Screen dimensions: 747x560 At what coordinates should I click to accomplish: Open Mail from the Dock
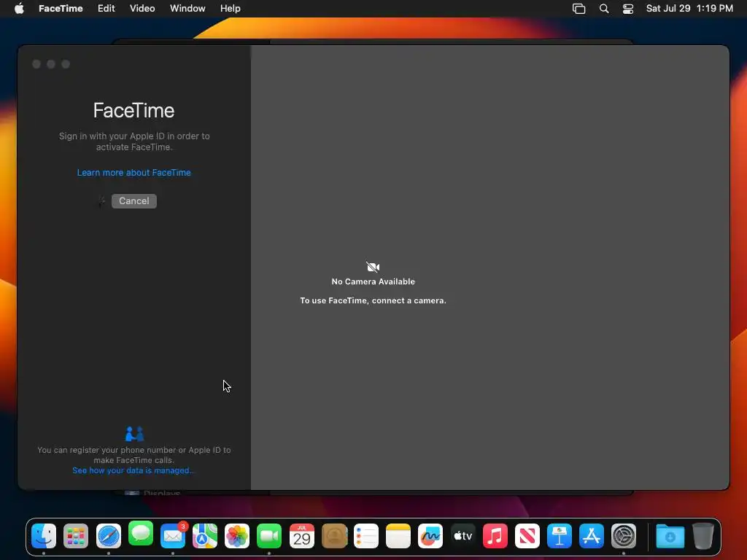pyautogui.click(x=173, y=536)
